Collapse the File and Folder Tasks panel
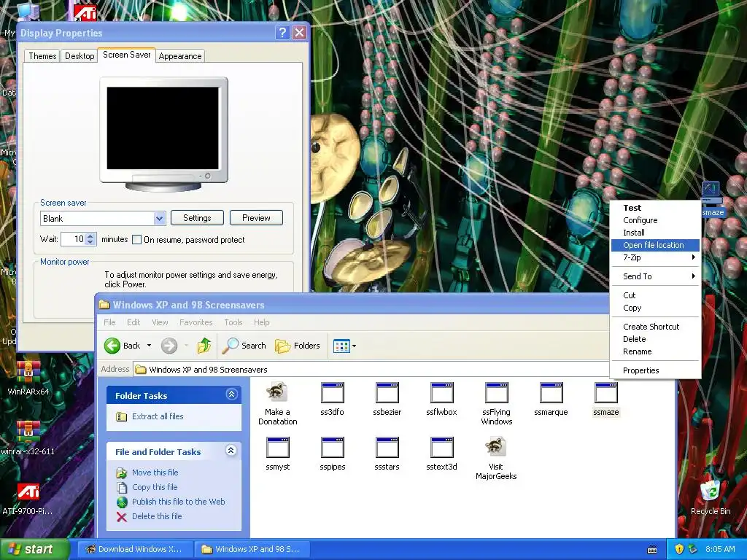Screen dimensions: 747x560 point(231,451)
